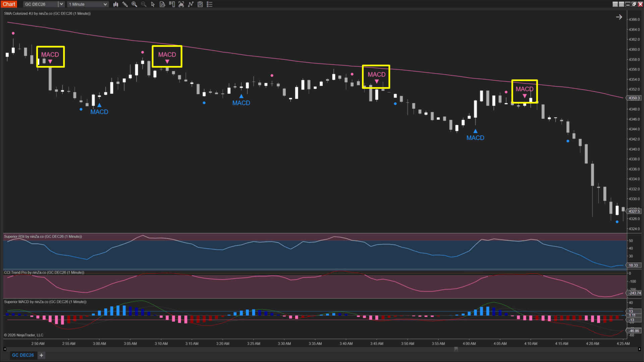
Task: Restore the chart window size
Action: pyautogui.click(x=634, y=4)
